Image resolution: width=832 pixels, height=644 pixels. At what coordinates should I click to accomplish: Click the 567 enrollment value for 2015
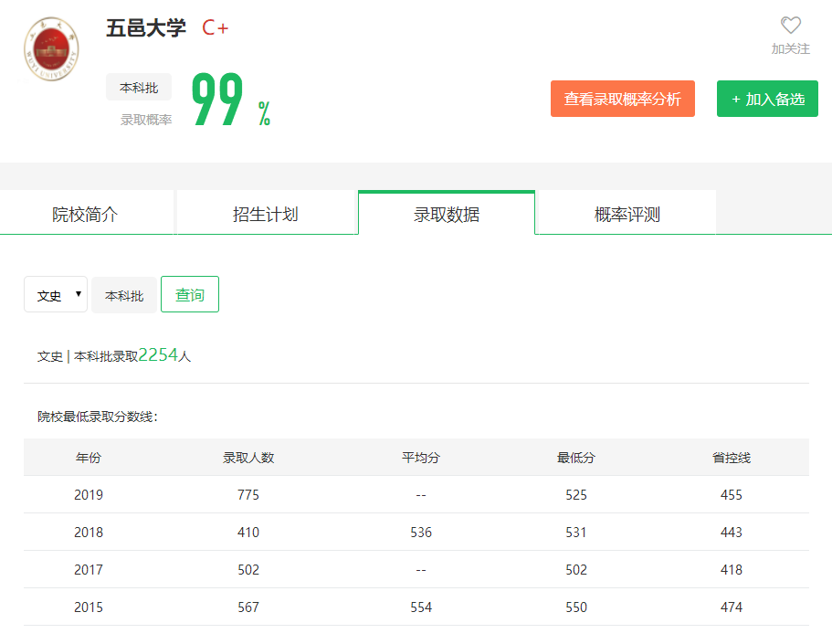pyautogui.click(x=248, y=607)
